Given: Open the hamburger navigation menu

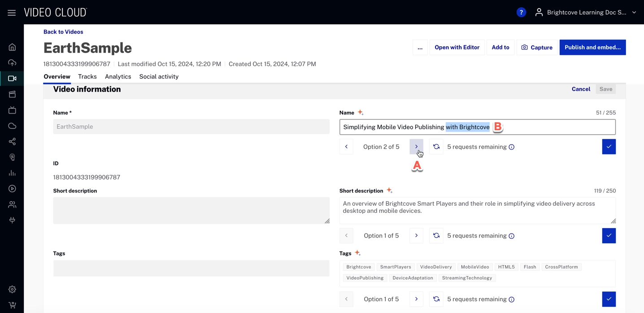Looking at the screenshot, I should pyautogui.click(x=12, y=13).
